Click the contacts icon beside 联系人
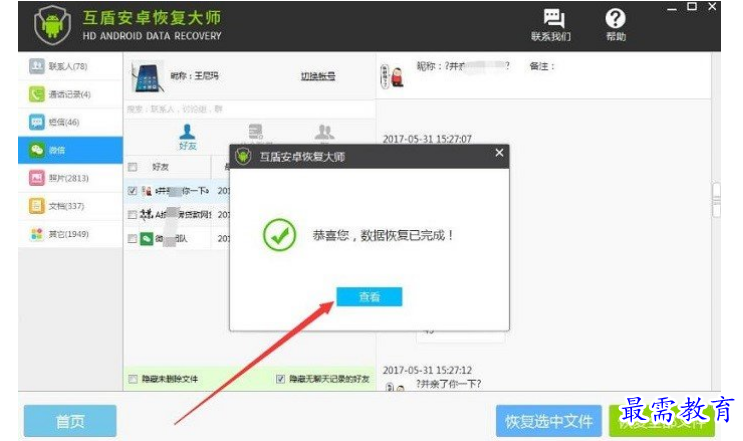The height and width of the screenshot is (441, 743). [x=36, y=66]
